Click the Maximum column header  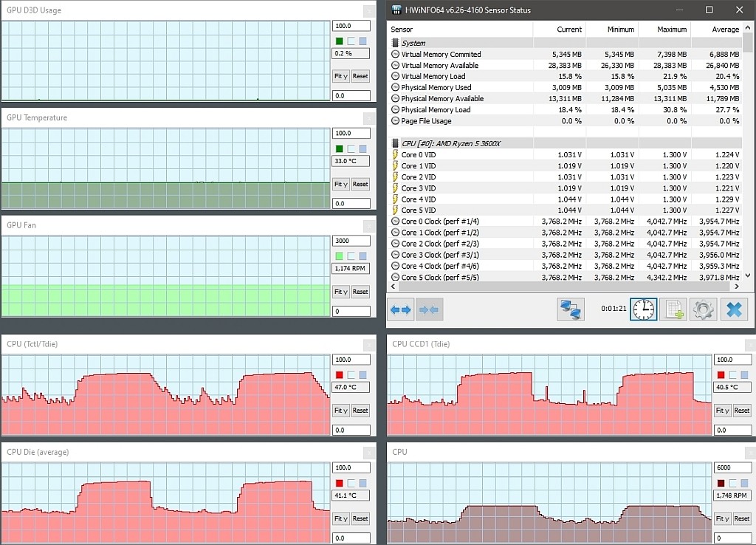click(x=664, y=30)
